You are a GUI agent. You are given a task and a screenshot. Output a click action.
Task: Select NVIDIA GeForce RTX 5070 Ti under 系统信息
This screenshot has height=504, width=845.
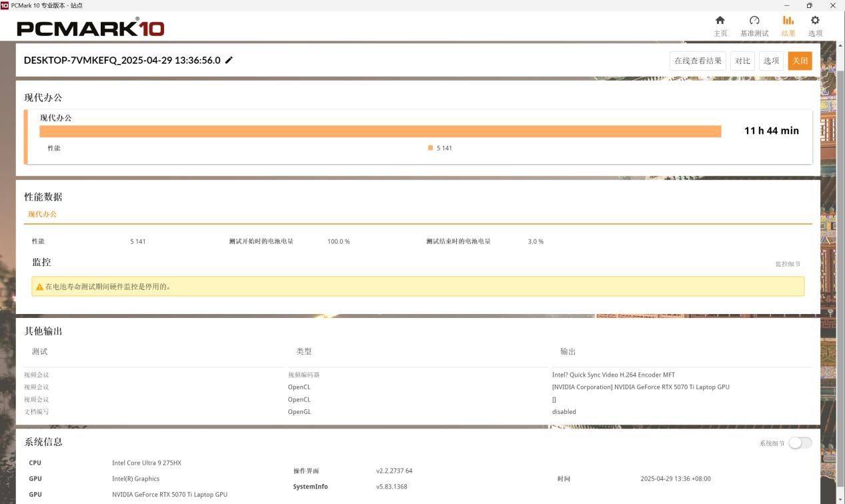[x=169, y=495]
